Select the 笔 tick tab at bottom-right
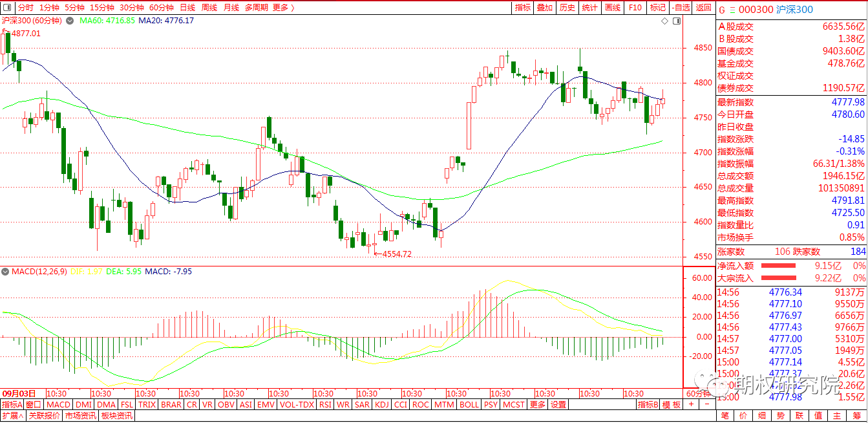This screenshot has height=423, width=868. (725, 416)
